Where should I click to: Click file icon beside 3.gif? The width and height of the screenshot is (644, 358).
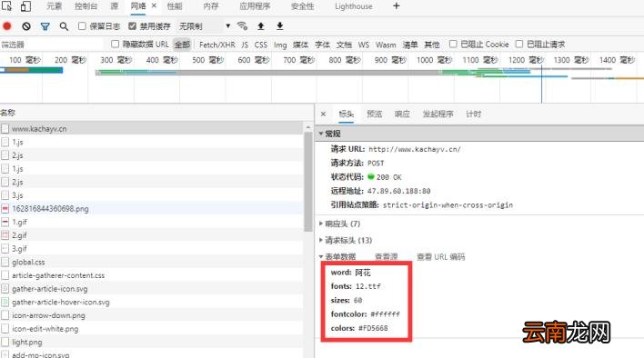click(5, 248)
